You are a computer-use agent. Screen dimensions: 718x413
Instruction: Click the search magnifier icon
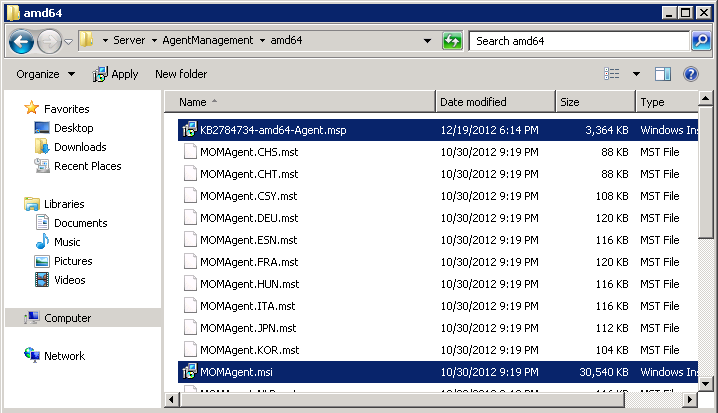[701, 41]
